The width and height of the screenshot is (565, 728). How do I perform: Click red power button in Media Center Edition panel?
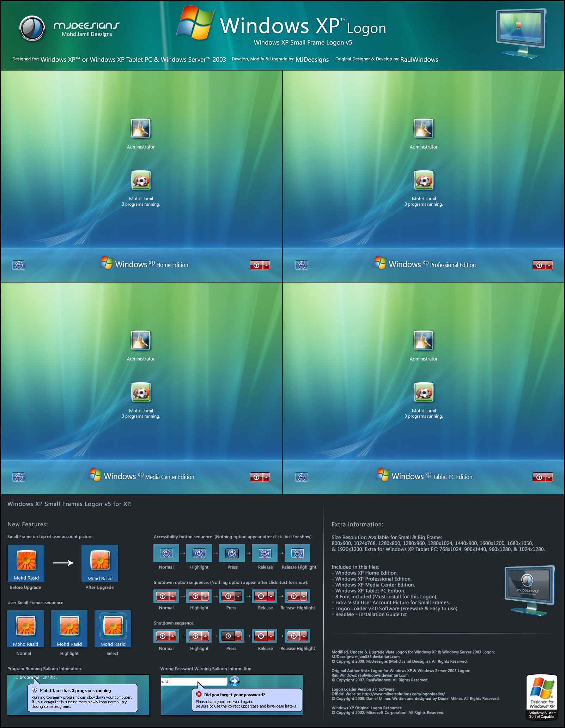click(256, 477)
